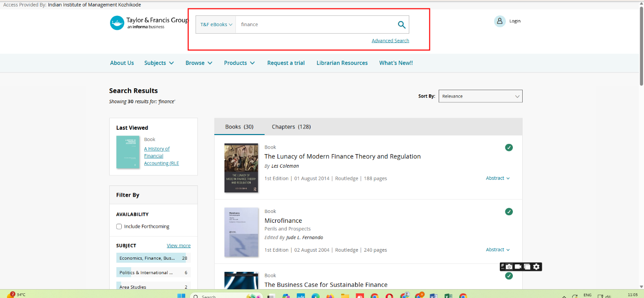The width and height of the screenshot is (644, 298).
Task: Expand Abstract for the Lunacy of Modern Finance book
Action: (497, 178)
